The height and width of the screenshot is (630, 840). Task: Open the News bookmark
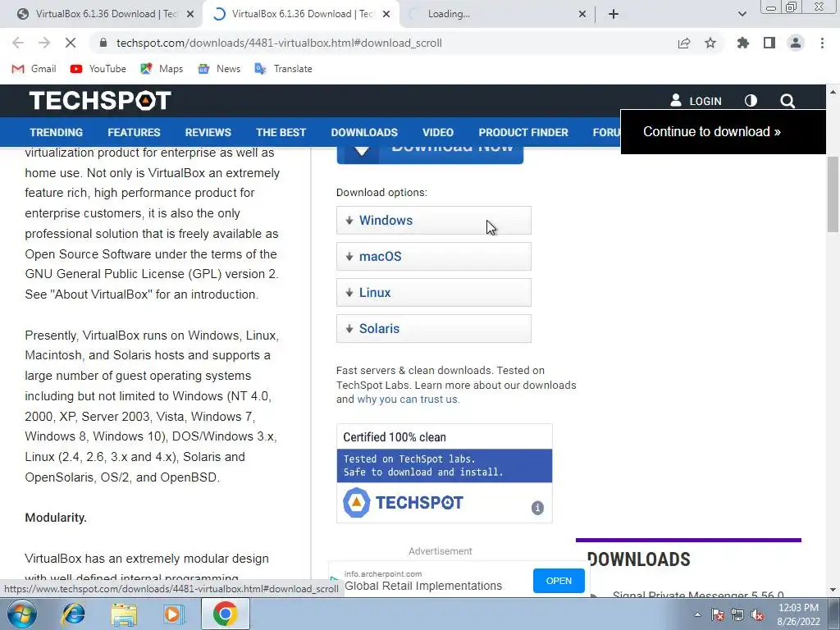point(219,69)
